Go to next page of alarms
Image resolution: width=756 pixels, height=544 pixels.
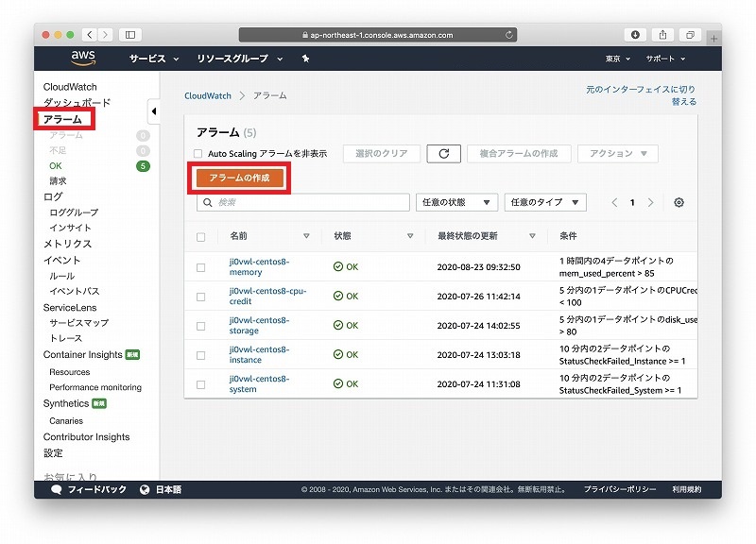(650, 202)
